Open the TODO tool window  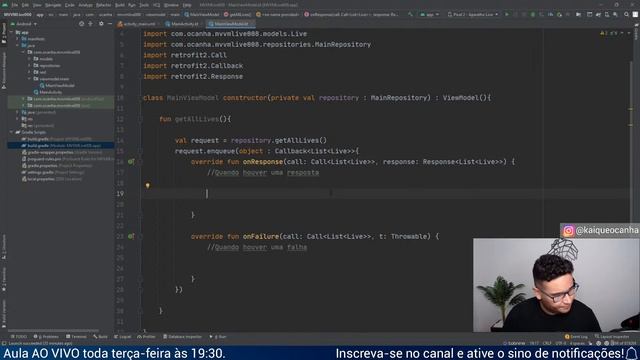(x=19, y=337)
